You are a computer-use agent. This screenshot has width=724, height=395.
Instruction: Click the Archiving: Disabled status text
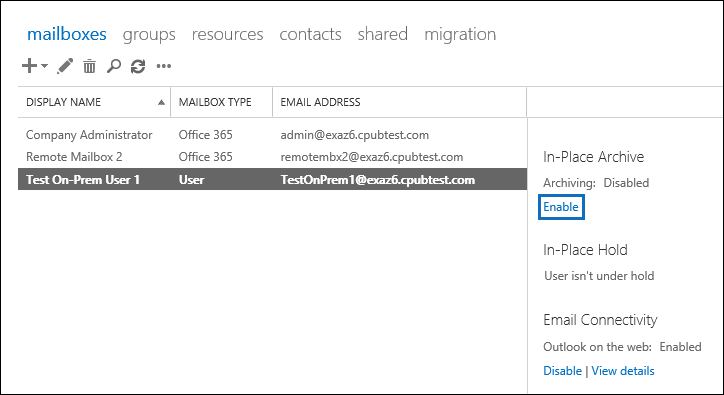pyautogui.click(x=596, y=183)
